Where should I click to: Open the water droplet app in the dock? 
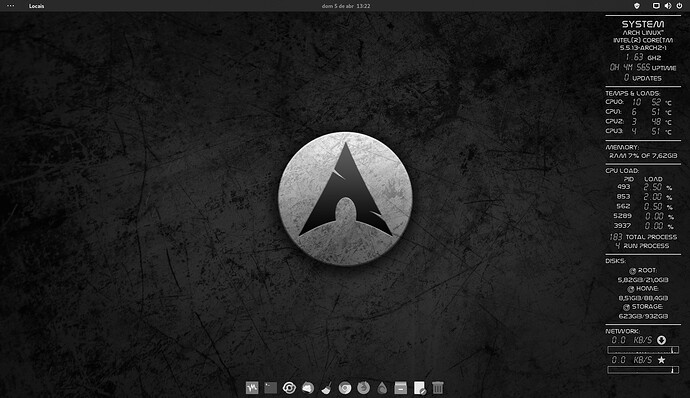tap(382, 388)
